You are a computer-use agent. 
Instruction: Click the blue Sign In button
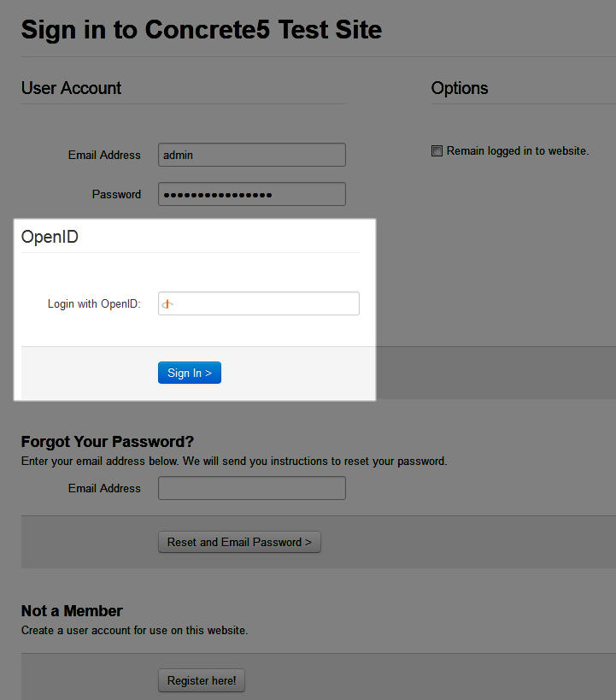[x=190, y=373]
